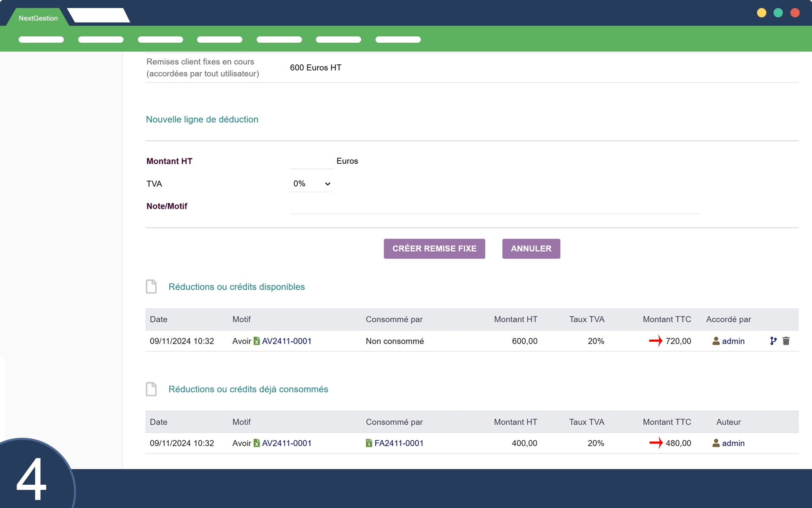Click the document icon beside Réductions ou crédits déjà consommés
812x508 pixels.
point(151,389)
